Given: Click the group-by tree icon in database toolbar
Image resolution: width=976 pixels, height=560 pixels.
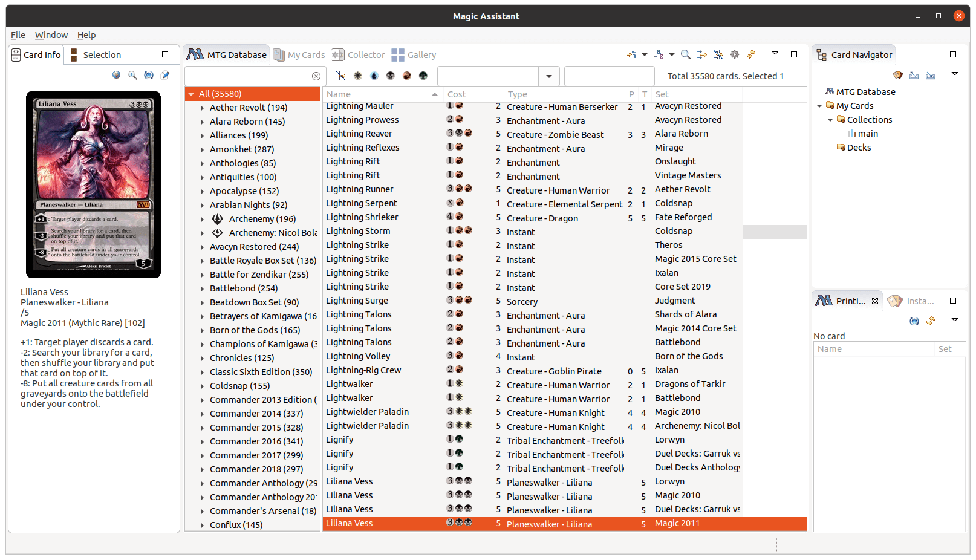Looking at the screenshot, I should coord(632,54).
